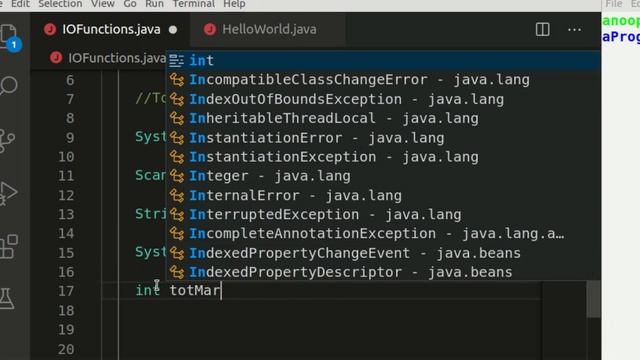Open the Run menu

(x=154, y=4)
